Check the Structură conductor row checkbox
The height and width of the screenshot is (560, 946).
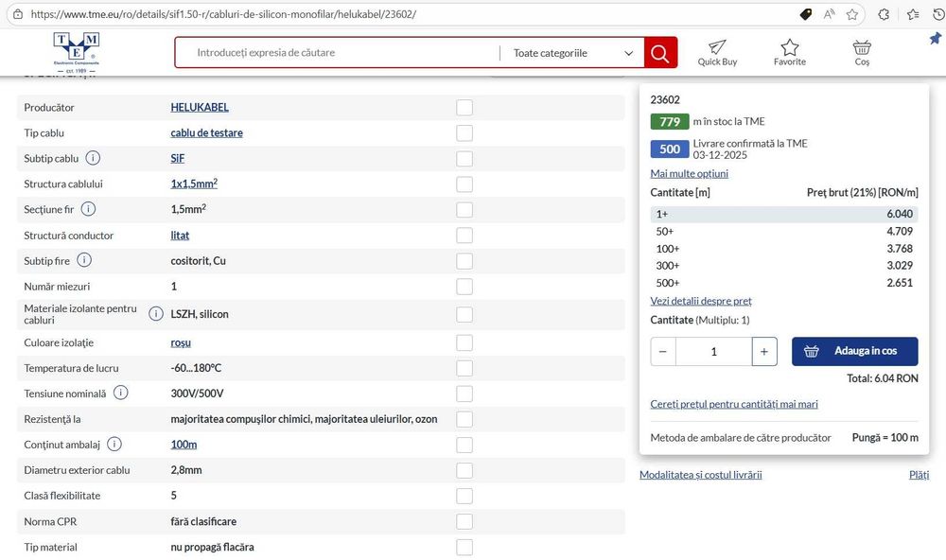coord(464,236)
